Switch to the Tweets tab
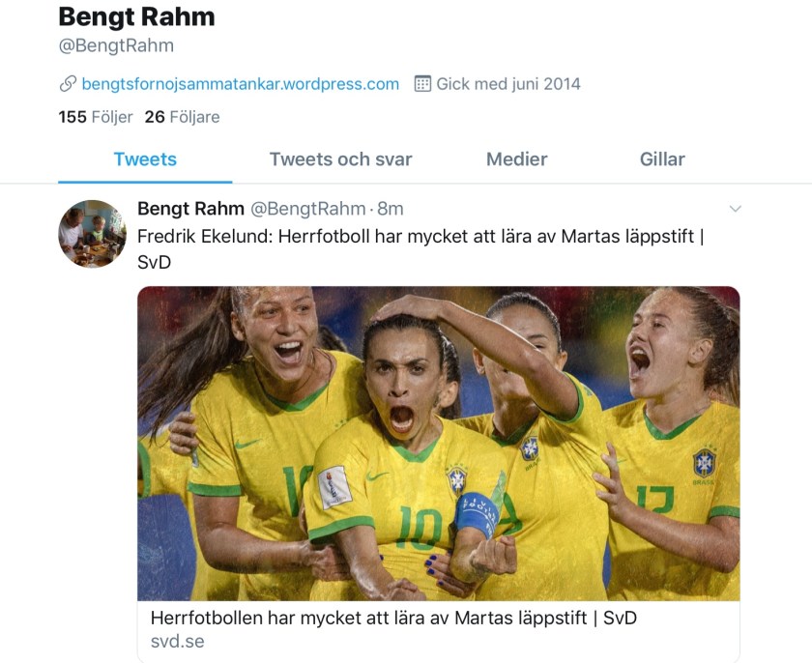 coord(145,159)
